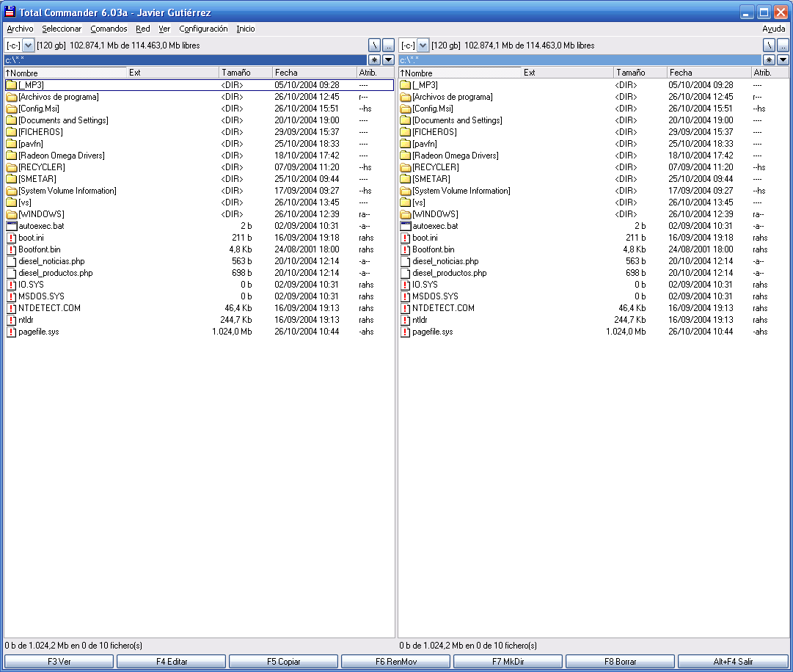The image size is (793, 672).
Task: Select the FICHEROS folder icon in left panel
Action: [x=12, y=132]
